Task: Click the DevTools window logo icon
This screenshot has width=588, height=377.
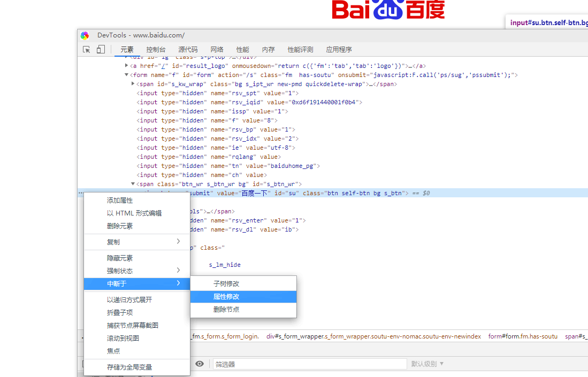Action: [x=85, y=35]
